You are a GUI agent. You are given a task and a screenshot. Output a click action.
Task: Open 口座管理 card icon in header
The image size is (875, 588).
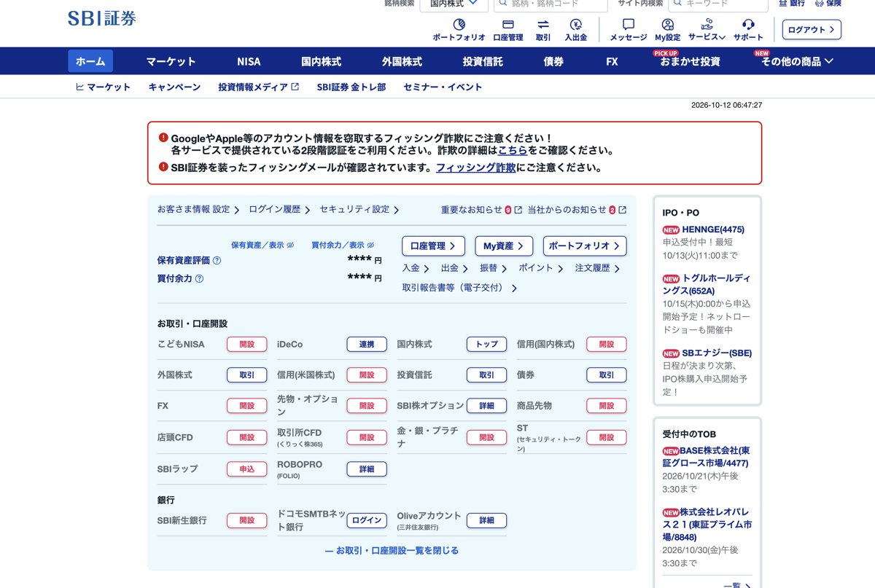click(x=508, y=25)
